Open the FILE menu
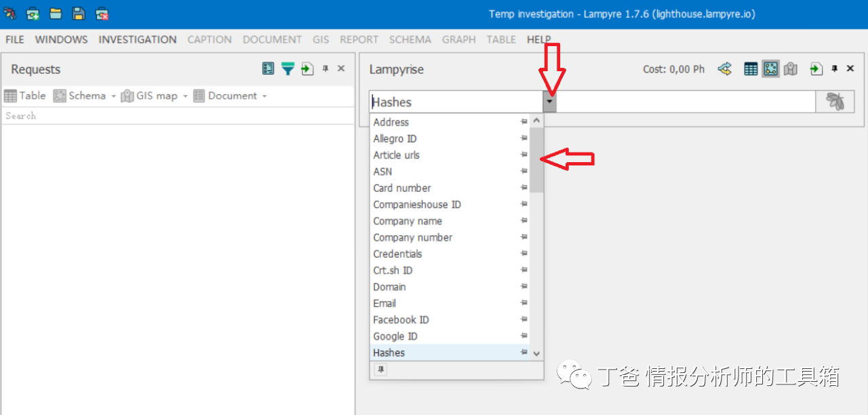The width and height of the screenshot is (868, 415). point(15,39)
